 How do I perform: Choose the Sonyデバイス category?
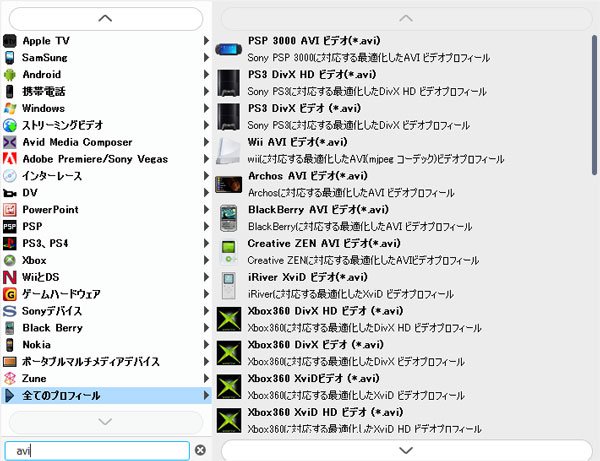pyautogui.click(x=106, y=311)
